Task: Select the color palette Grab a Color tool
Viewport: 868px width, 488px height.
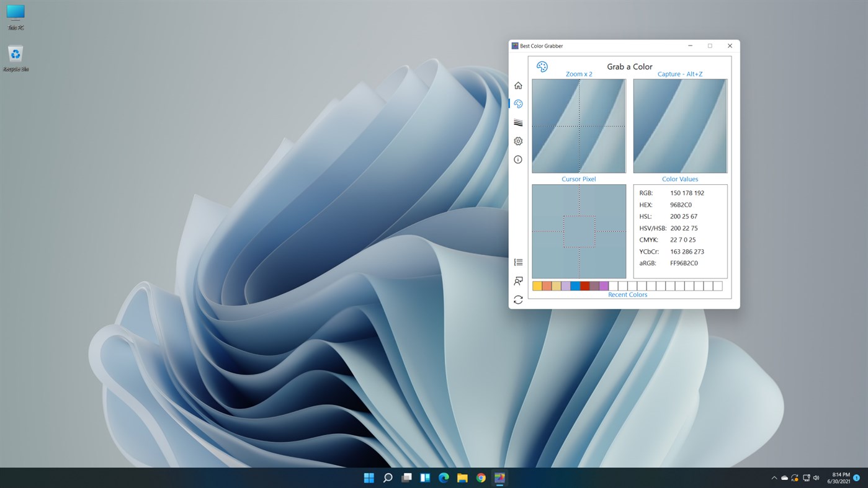Action: pyautogui.click(x=518, y=104)
